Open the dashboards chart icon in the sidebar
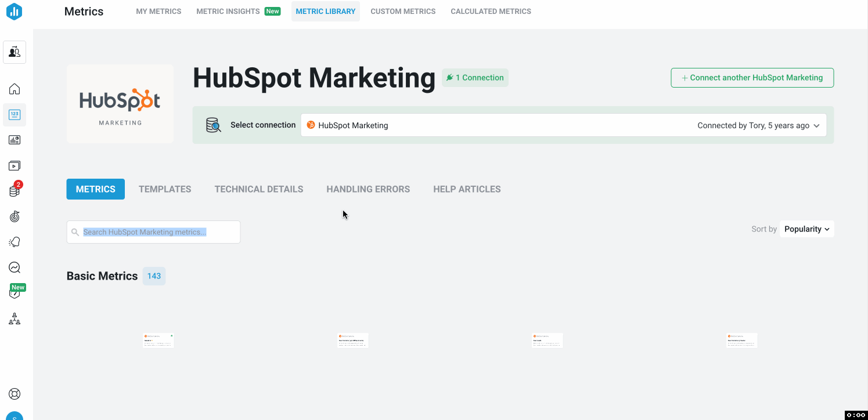Viewport: 868px width, 420px height. click(x=14, y=139)
